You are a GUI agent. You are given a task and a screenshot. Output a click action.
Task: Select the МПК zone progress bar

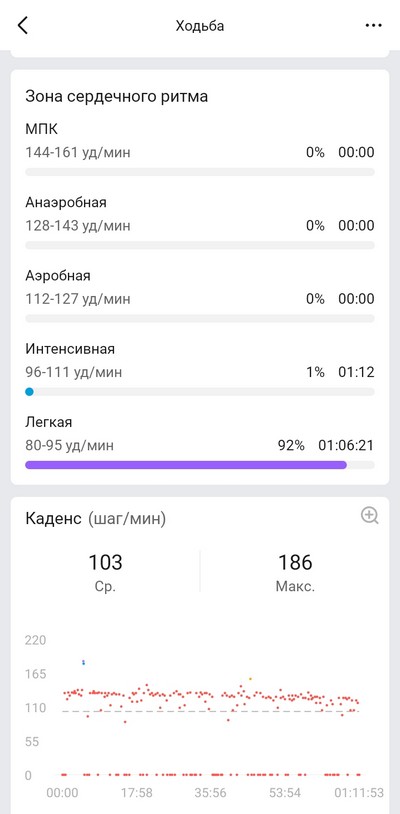click(200, 172)
